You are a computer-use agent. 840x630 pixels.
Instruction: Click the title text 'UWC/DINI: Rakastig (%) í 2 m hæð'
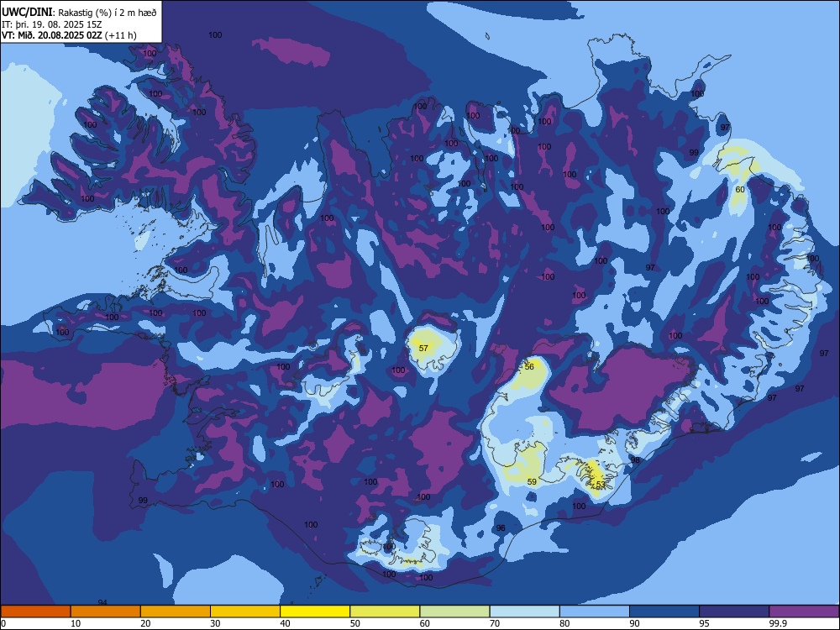click(x=79, y=13)
